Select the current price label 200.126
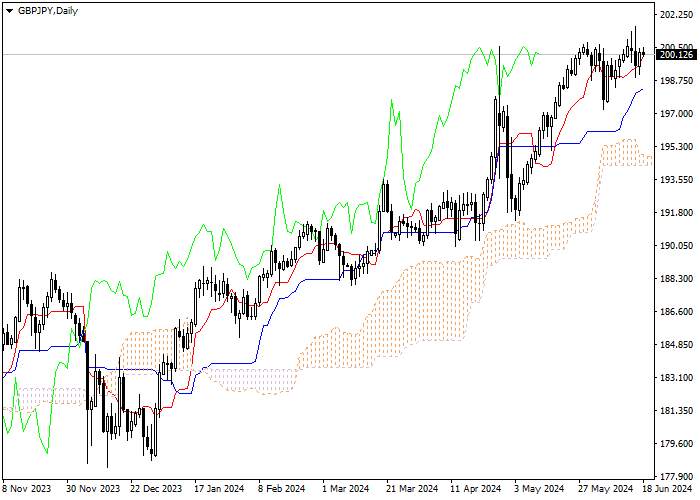700x500 pixels. [x=676, y=55]
